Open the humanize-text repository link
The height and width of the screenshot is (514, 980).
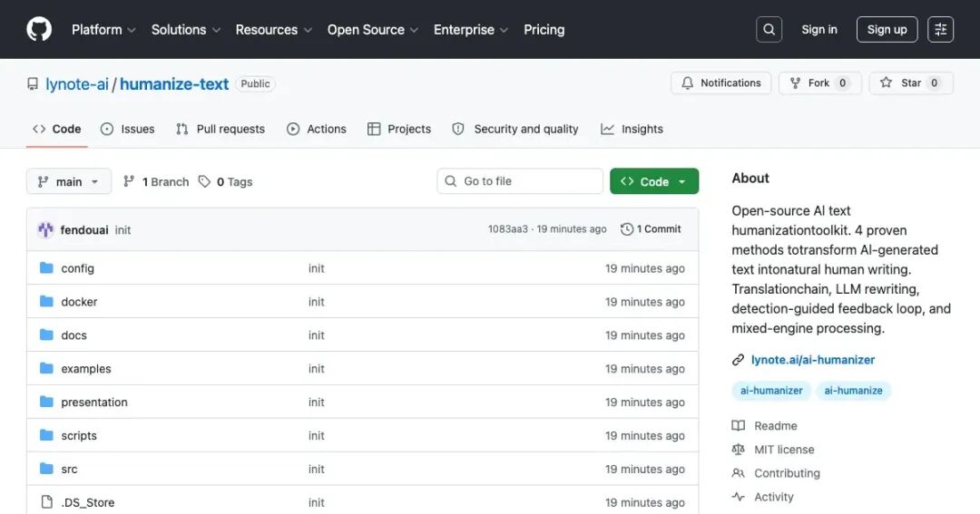(x=174, y=84)
